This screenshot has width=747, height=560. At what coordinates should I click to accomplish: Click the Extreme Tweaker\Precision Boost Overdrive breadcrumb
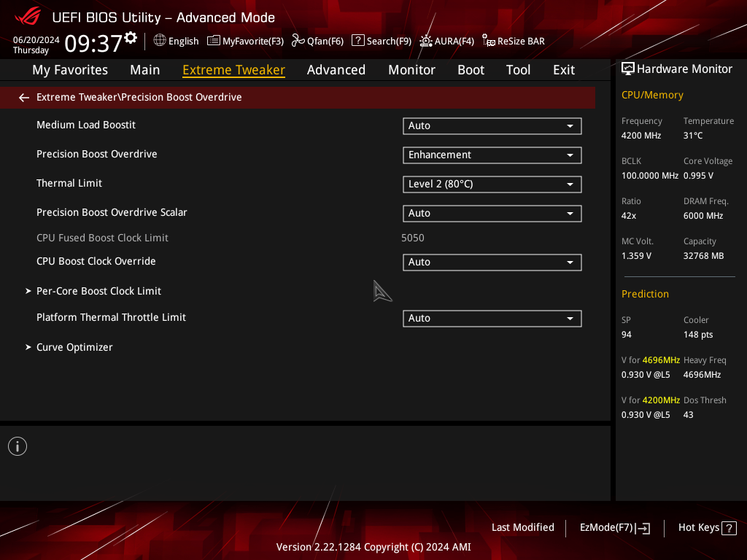coord(139,97)
